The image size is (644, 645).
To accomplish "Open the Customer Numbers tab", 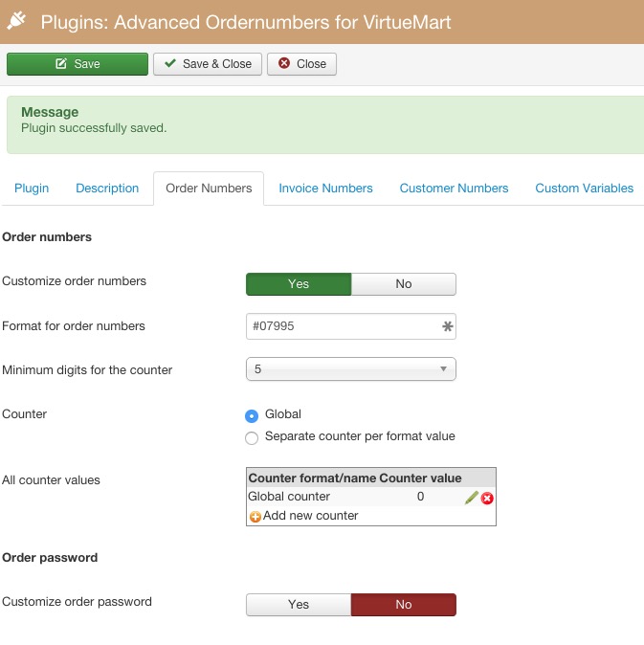I will click(x=454, y=189).
